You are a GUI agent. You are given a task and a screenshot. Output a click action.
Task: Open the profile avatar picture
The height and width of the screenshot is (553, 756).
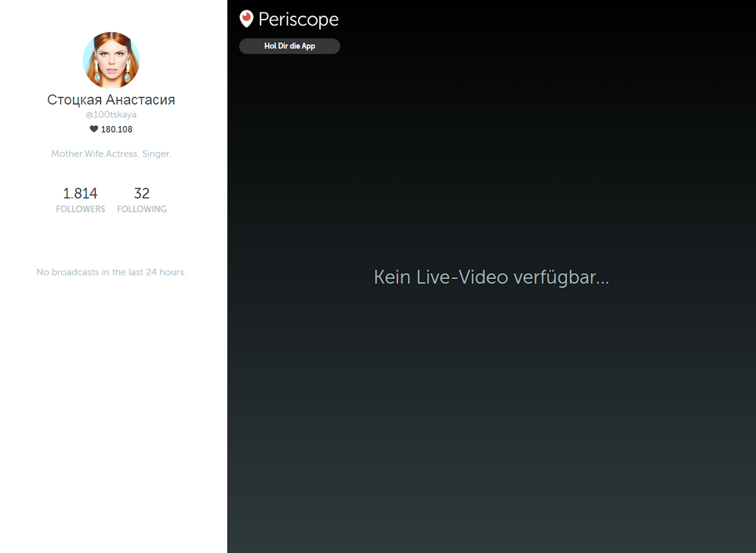coord(111,60)
